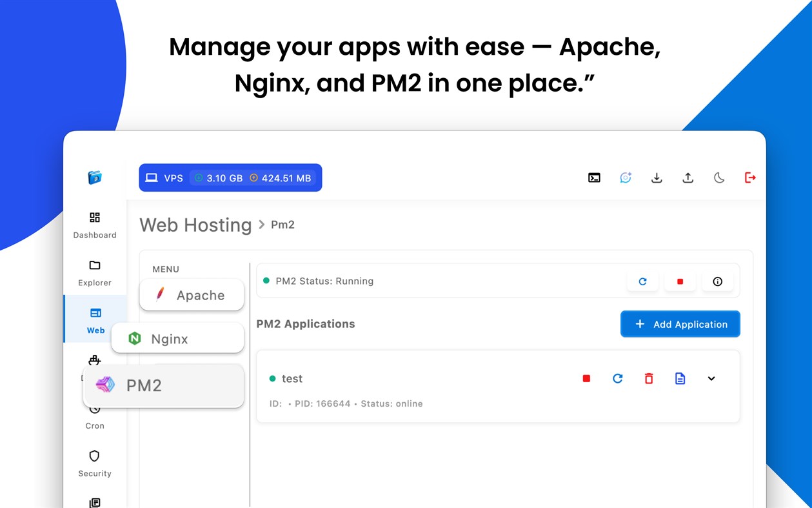Click the red logout icon

click(x=750, y=178)
